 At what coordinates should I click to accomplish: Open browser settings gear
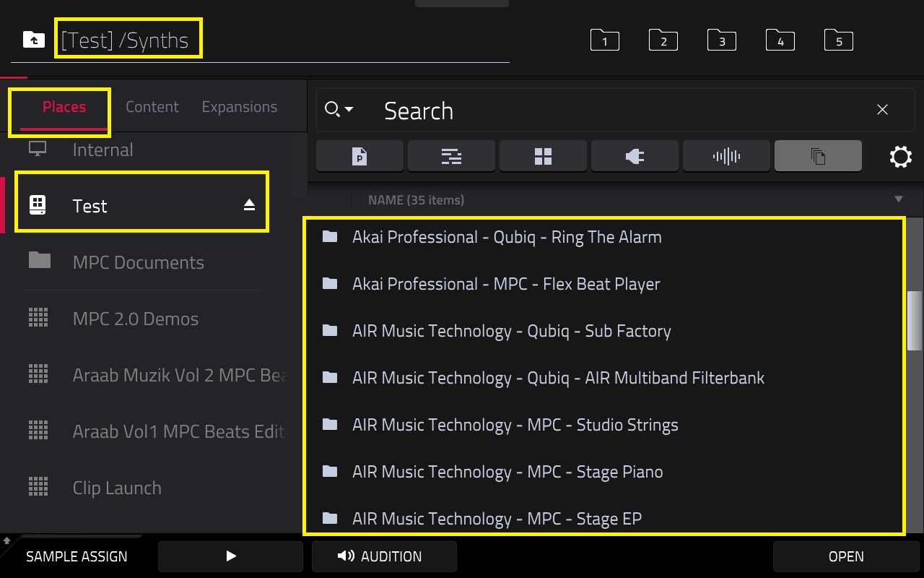pos(901,157)
